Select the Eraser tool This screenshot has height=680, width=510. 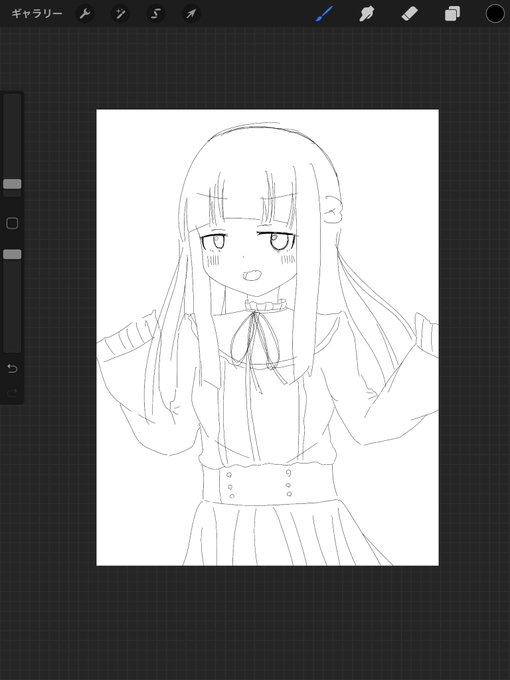[x=409, y=14]
